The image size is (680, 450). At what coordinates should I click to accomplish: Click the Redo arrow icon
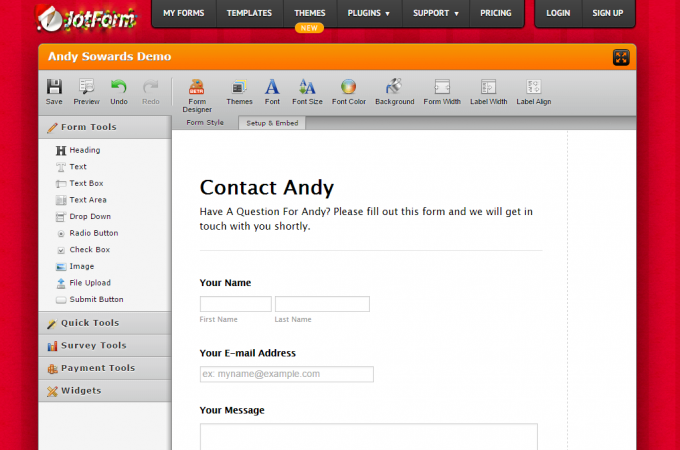click(x=150, y=87)
